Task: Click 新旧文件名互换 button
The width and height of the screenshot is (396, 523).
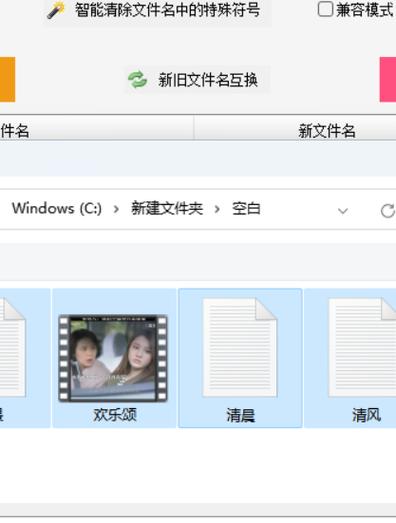Action: point(197,80)
